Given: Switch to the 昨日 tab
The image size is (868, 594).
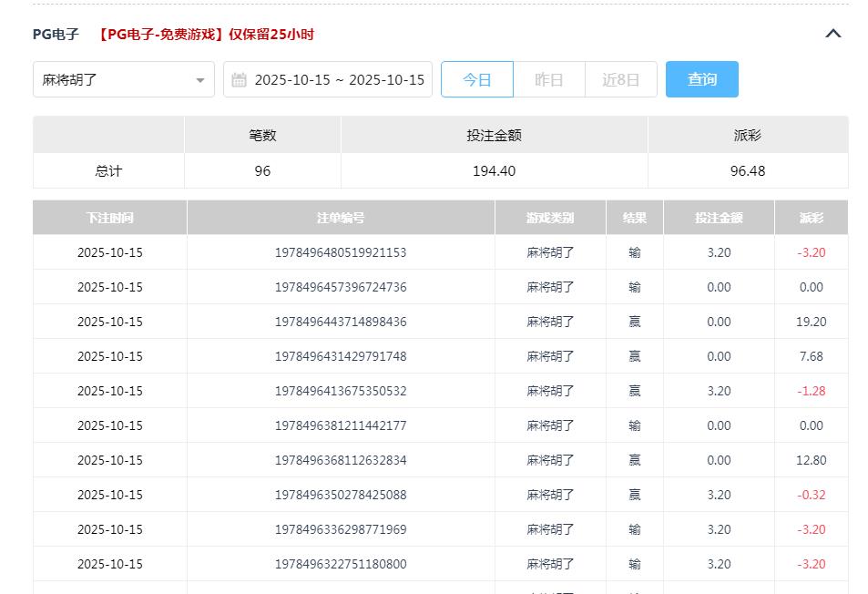Looking at the screenshot, I should tap(548, 79).
